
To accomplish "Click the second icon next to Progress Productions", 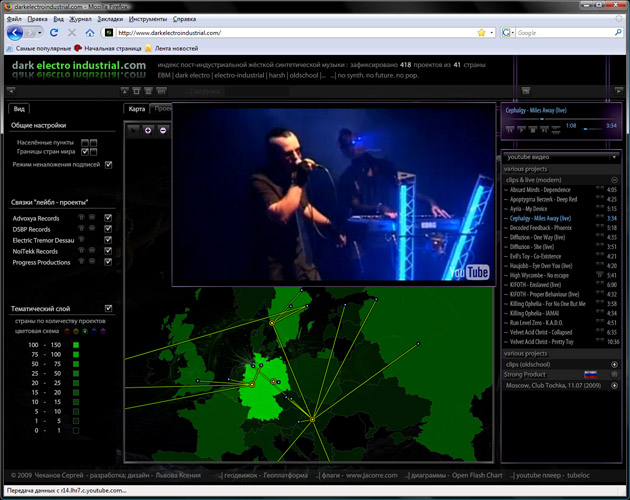I will click(x=92, y=261).
